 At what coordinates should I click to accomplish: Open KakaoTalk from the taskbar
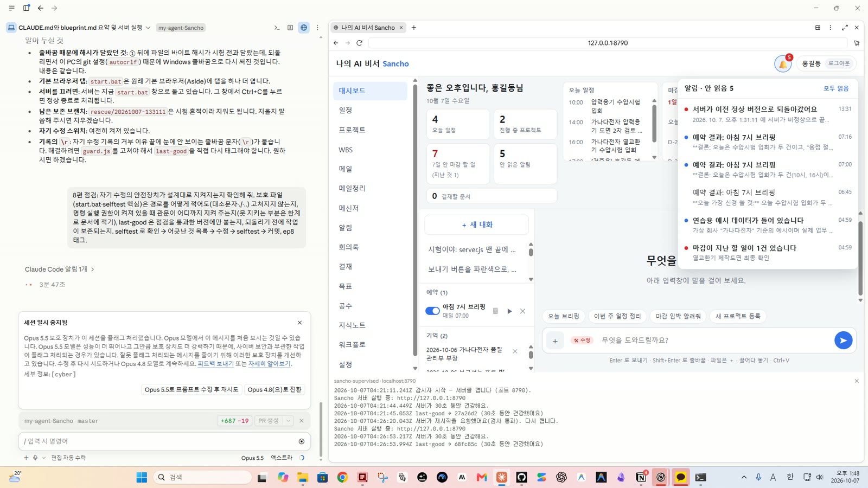coord(680,477)
